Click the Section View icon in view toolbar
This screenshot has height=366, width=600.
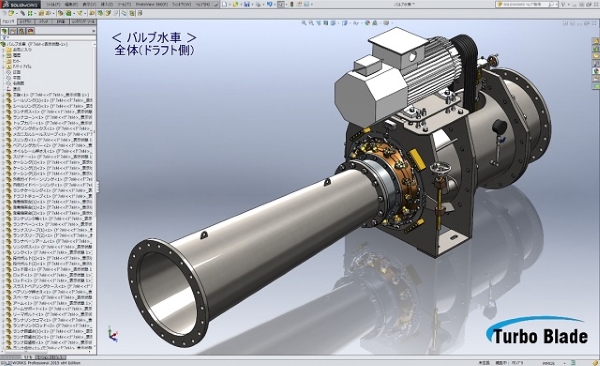[326, 23]
